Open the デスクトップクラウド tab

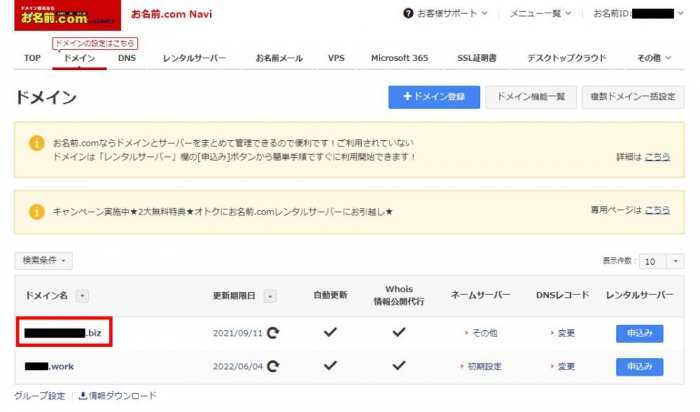(x=567, y=58)
